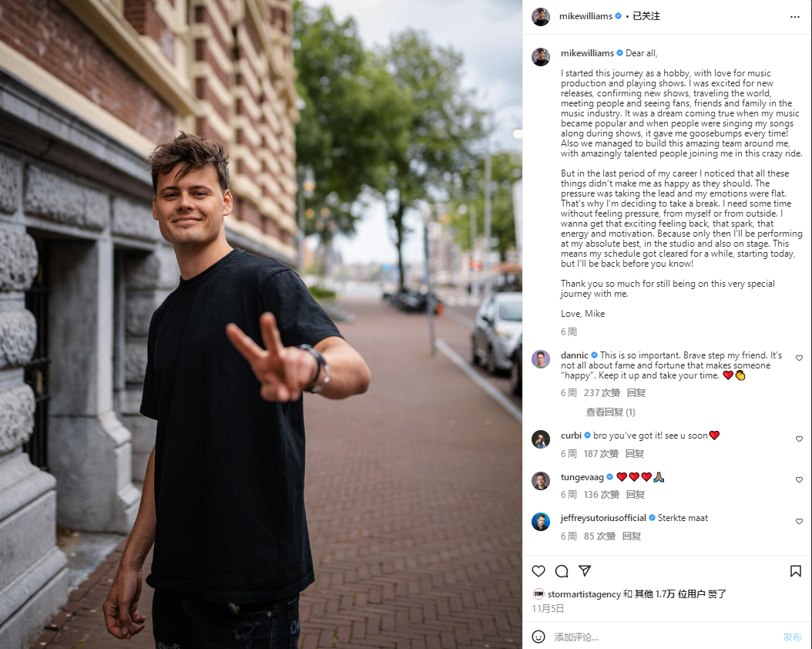
Task: Open the three-dot more options menu
Action: click(x=795, y=17)
